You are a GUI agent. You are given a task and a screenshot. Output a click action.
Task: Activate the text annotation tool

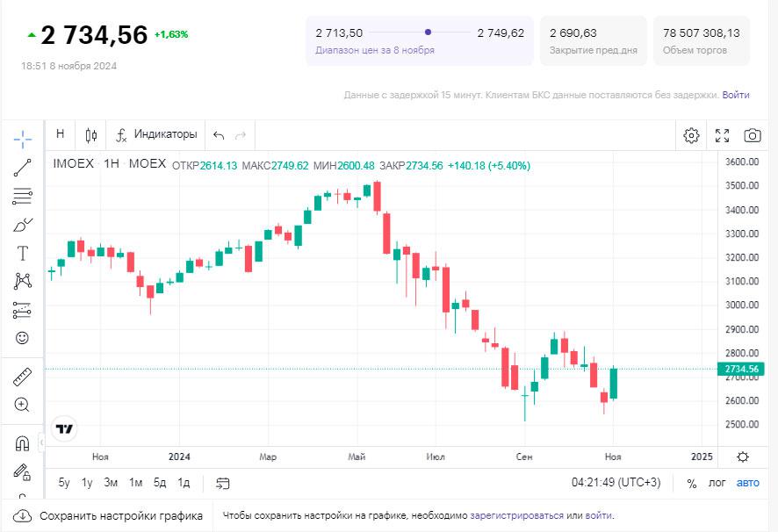23,253
